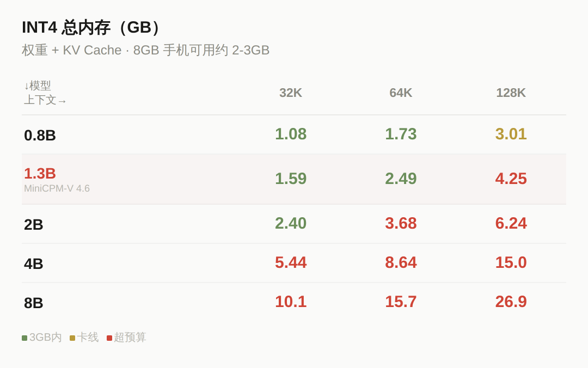Viewport: 588px width, 368px height.
Task: Click the 8B model row label
Action: [33, 303]
